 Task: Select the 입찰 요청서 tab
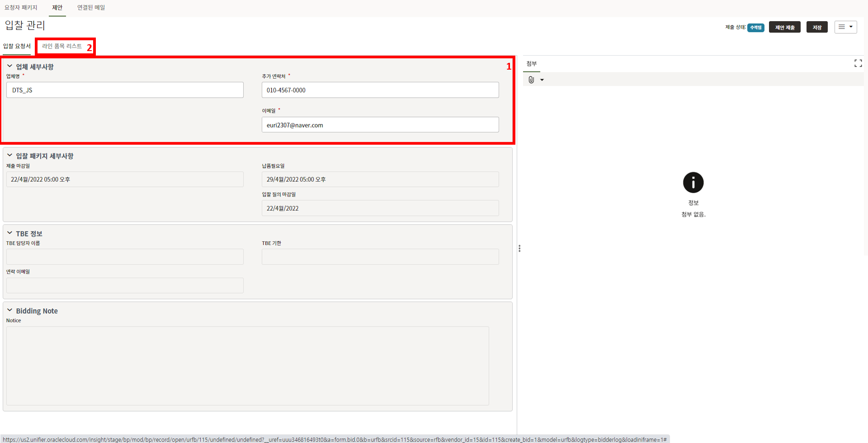tap(17, 46)
